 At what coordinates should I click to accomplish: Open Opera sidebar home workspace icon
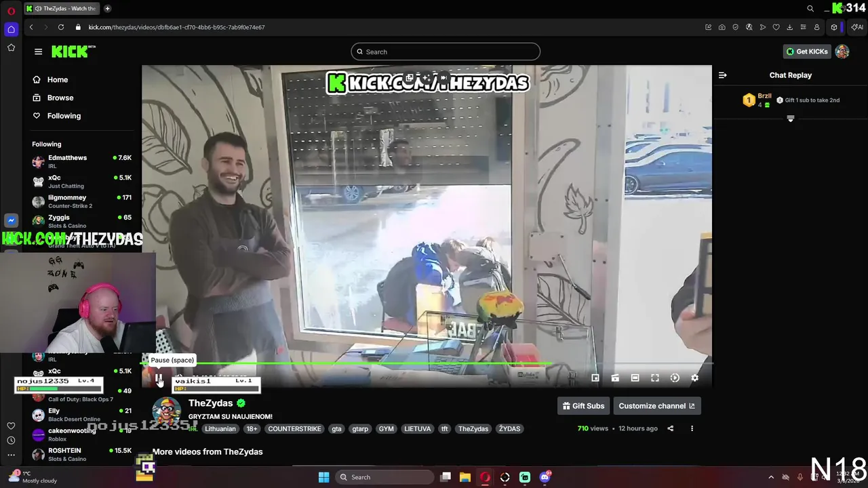point(11,29)
